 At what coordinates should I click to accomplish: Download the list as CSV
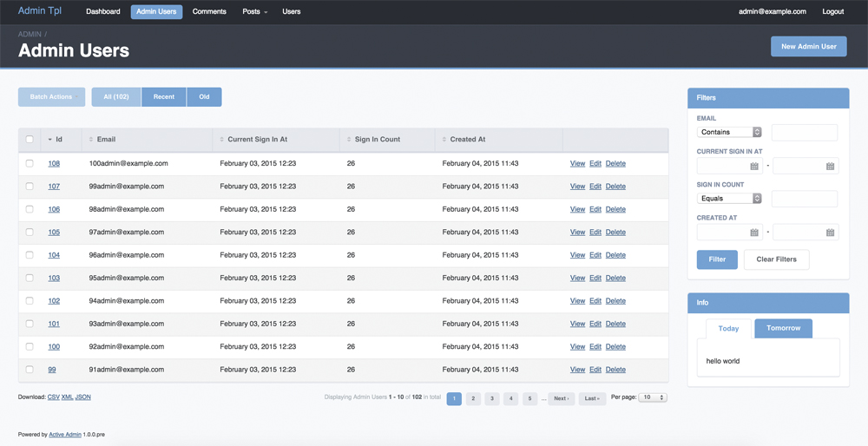[54, 397]
